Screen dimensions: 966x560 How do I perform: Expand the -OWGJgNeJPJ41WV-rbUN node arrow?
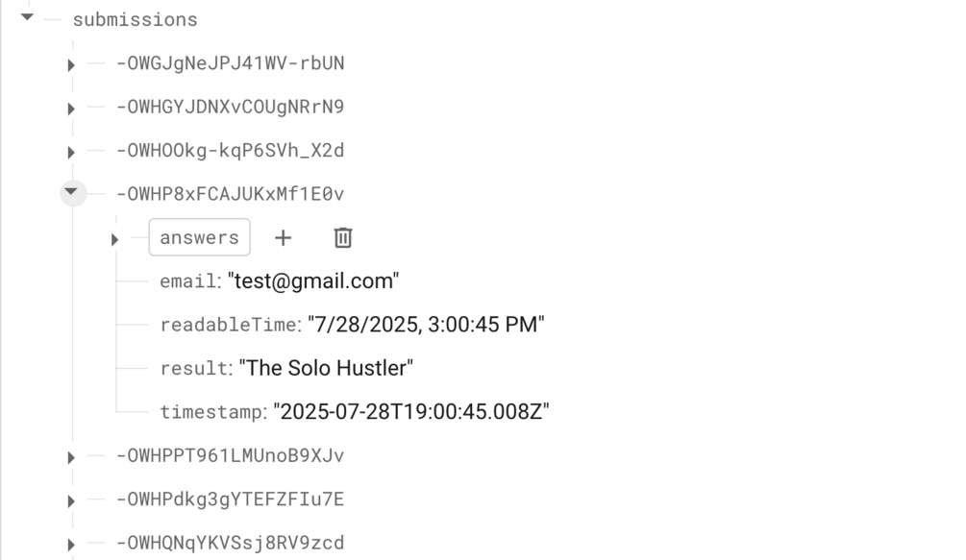(71, 65)
